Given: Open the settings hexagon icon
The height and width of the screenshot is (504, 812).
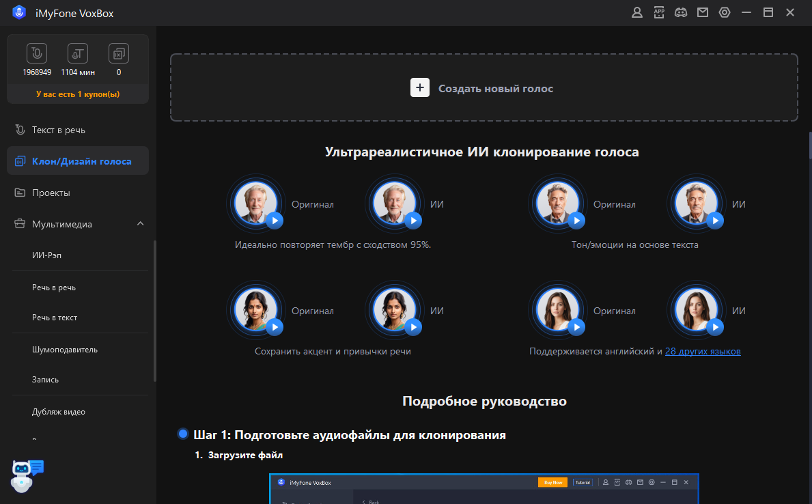Looking at the screenshot, I should [x=725, y=12].
